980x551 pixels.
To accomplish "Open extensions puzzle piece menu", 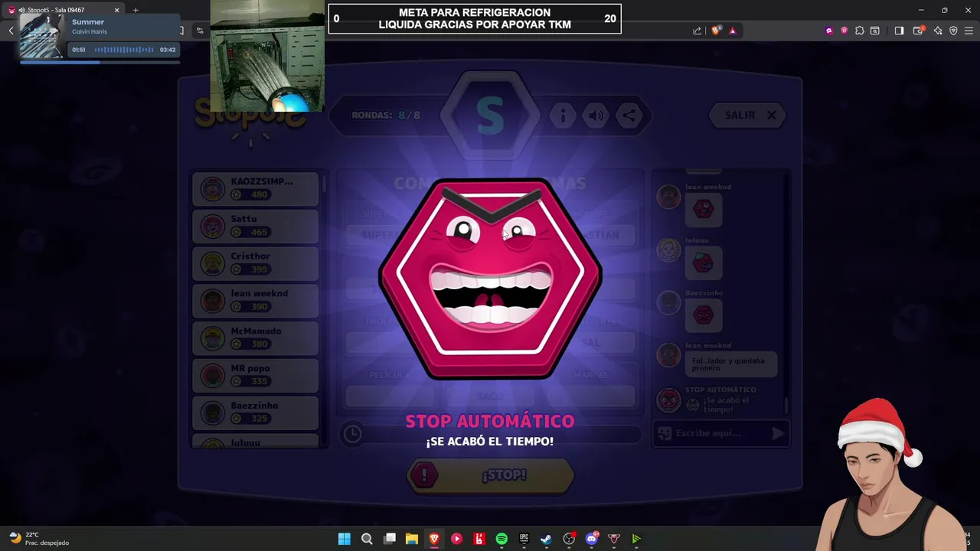I will coord(860,31).
